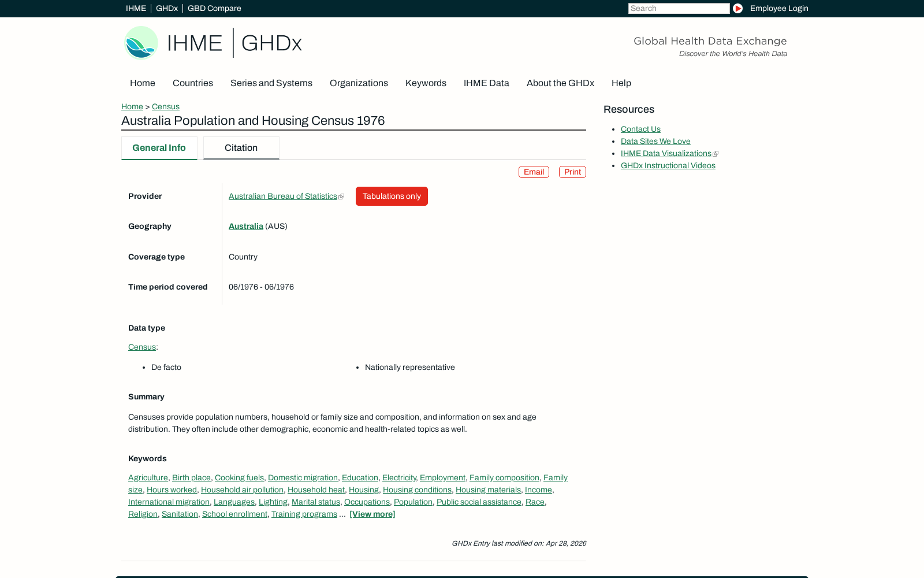Expand keywords with View more
924x578 pixels.
click(x=372, y=514)
